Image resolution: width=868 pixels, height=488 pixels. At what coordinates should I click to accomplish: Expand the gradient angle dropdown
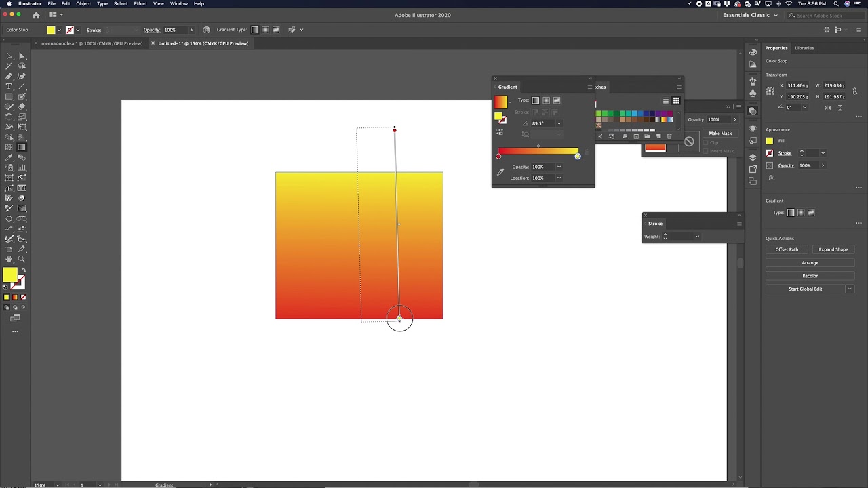[559, 123]
